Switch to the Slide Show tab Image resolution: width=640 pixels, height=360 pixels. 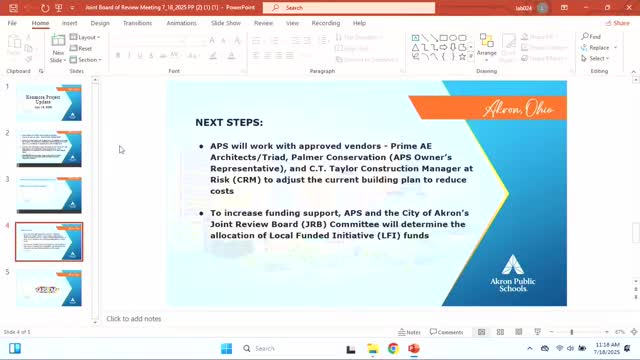coord(226,23)
